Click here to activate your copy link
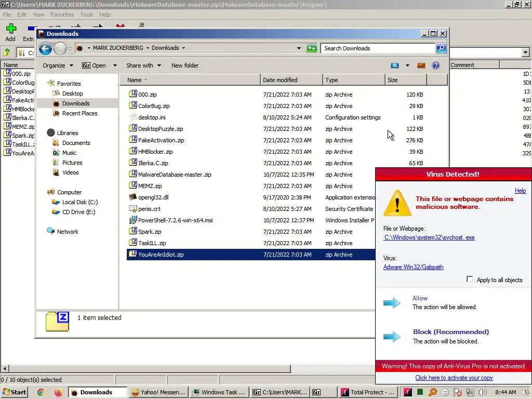Screen dimensions: 532x399 (454, 378)
